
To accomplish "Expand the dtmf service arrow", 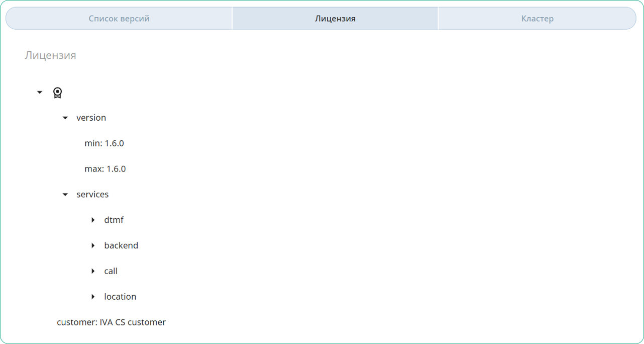I will [x=93, y=220].
